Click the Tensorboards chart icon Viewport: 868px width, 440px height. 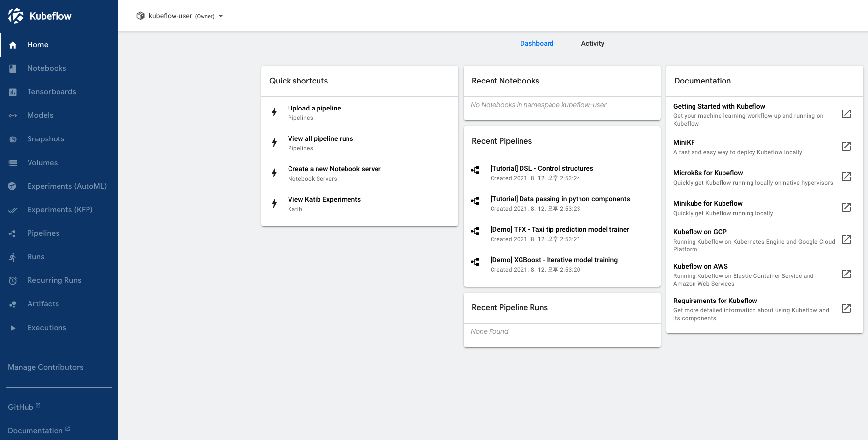click(x=13, y=92)
